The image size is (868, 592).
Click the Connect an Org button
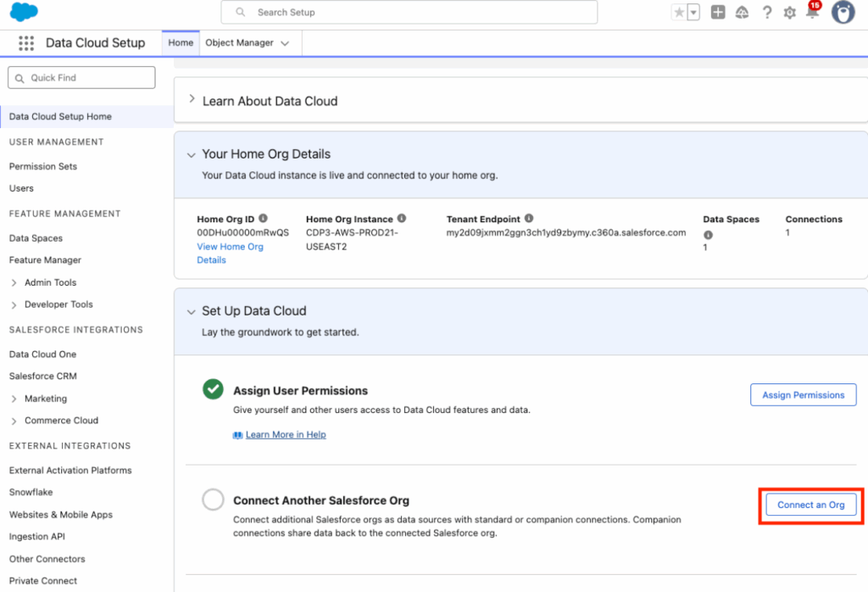tap(811, 504)
